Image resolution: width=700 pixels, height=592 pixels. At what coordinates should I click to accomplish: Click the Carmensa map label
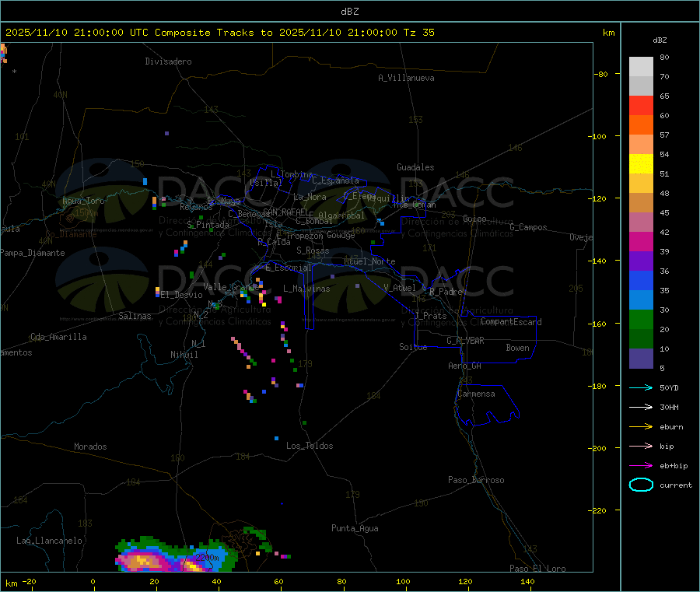(x=476, y=394)
